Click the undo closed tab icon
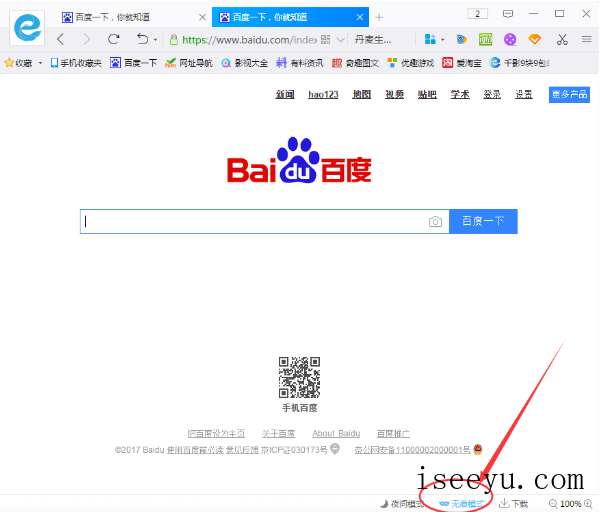The width and height of the screenshot is (602, 512). [x=142, y=39]
